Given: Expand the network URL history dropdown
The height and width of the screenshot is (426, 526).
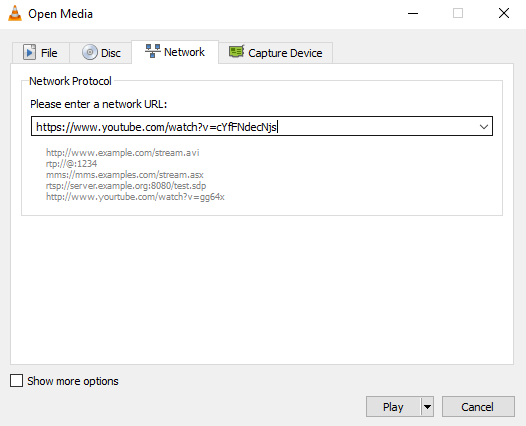Looking at the screenshot, I should (483, 126).
